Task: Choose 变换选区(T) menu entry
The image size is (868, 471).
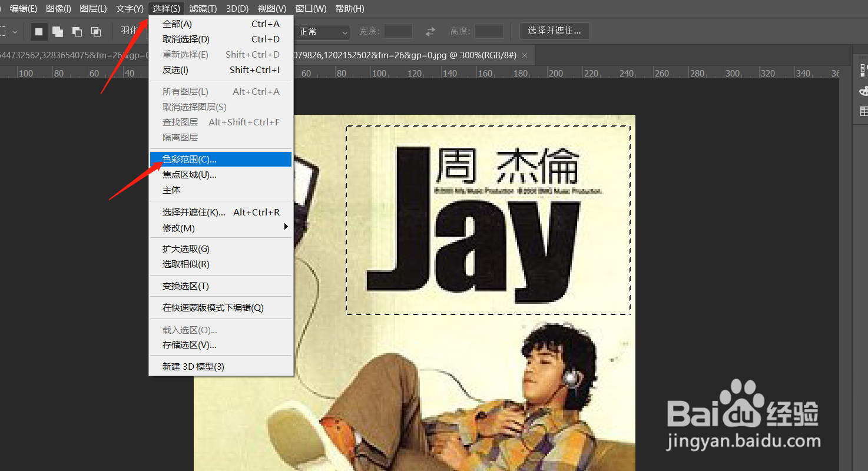Action: [x=221, y=286]
